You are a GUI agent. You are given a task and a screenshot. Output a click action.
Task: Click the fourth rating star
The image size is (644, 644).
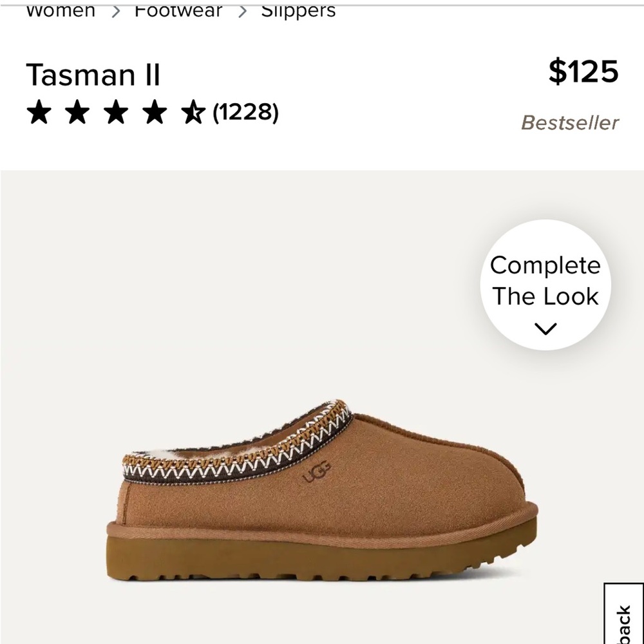[x=153, y=113]
